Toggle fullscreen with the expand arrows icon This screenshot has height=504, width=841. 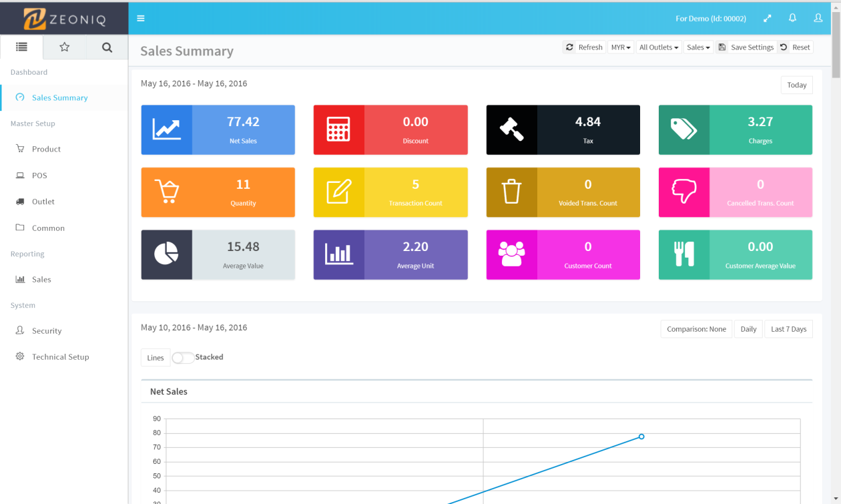tap(768, 18)
